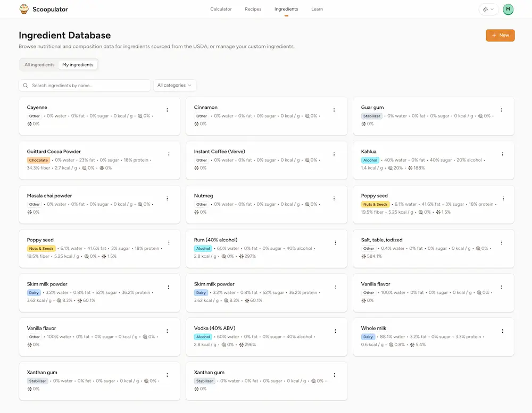Image resolution: width=532 pixels, height=413 pixels.
Task: Open the options menu for Cayenne
Action: click(x=167, y=110)
